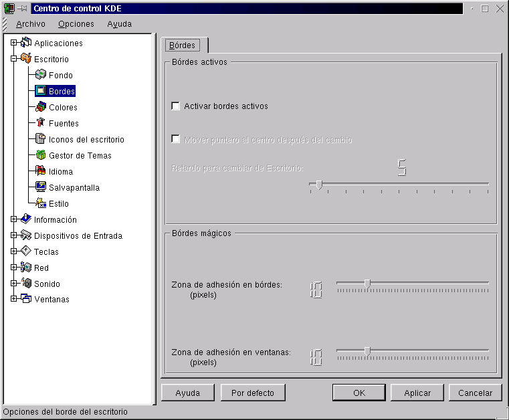
Task: Click the Salvapantalla monitor icon
Action: click(40, 187)
